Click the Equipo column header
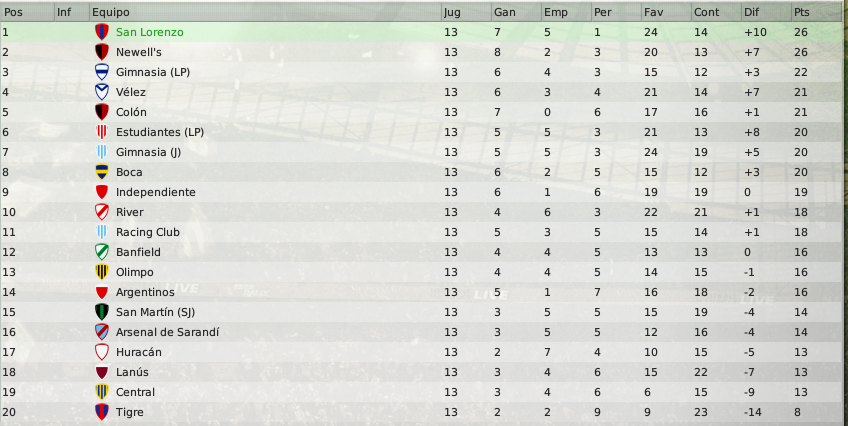 (x=265, y=12)
